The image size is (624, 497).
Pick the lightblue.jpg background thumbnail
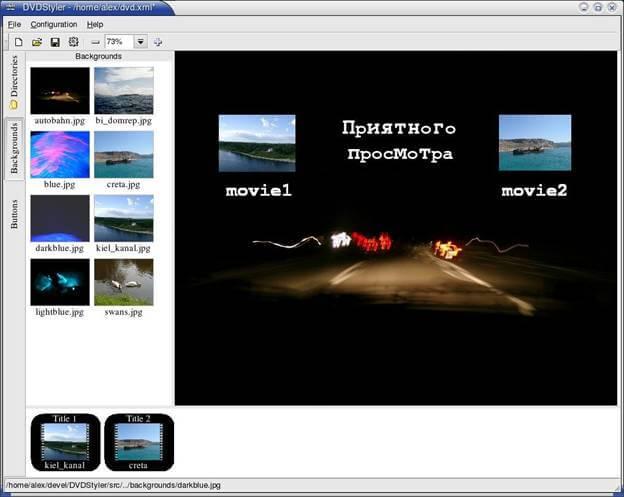tap(60, 288)
